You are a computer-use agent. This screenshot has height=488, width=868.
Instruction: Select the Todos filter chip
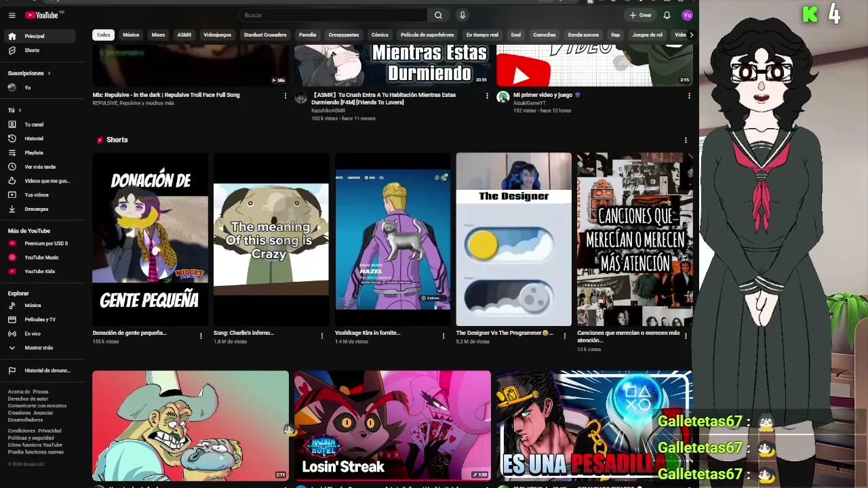click(103, 35)
